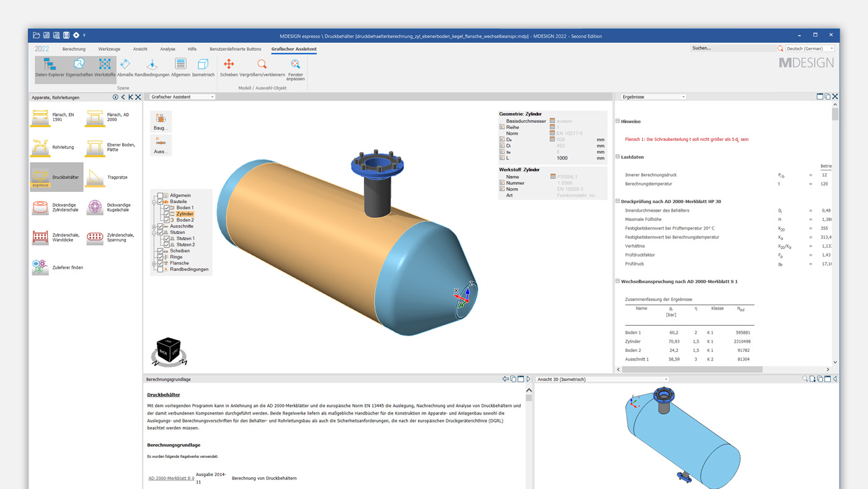868x489 pixels.
Task: Show Abmaße in the scene
Action: 125,68
